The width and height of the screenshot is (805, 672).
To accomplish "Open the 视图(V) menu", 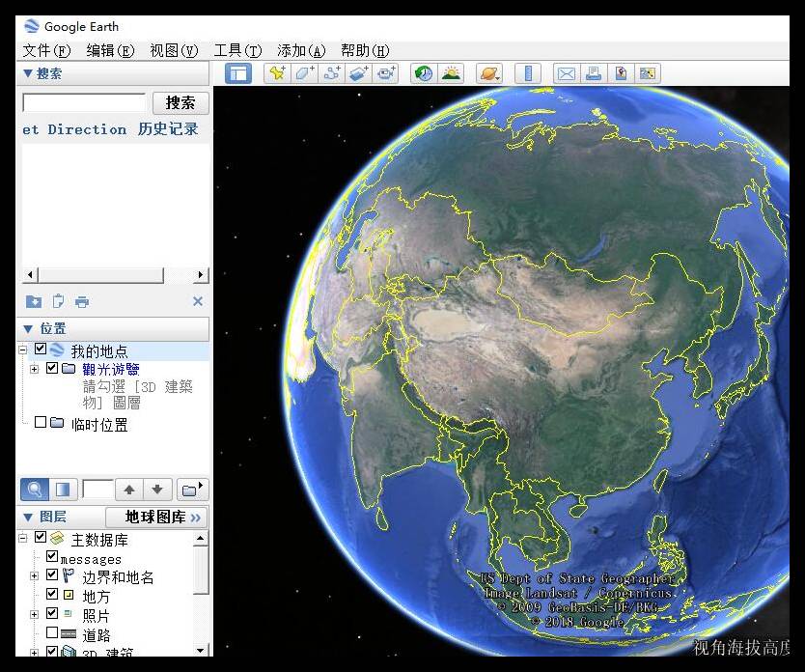I will point(174,51).
